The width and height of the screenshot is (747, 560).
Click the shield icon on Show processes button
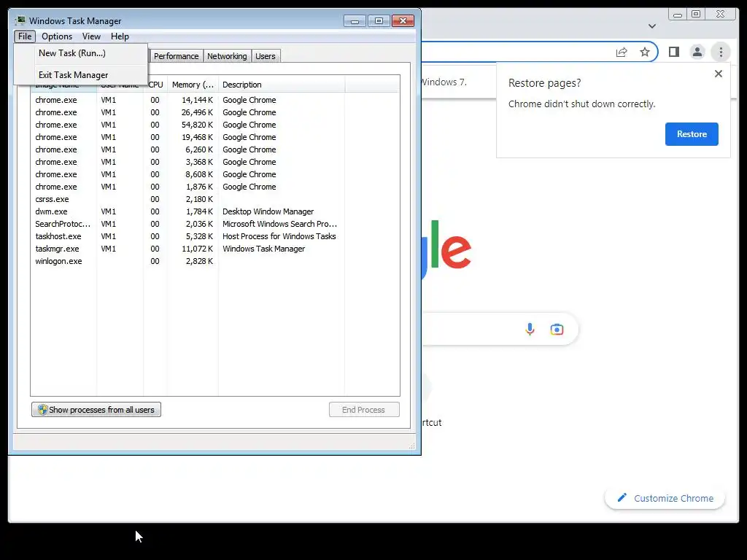(x=42, y=410)
